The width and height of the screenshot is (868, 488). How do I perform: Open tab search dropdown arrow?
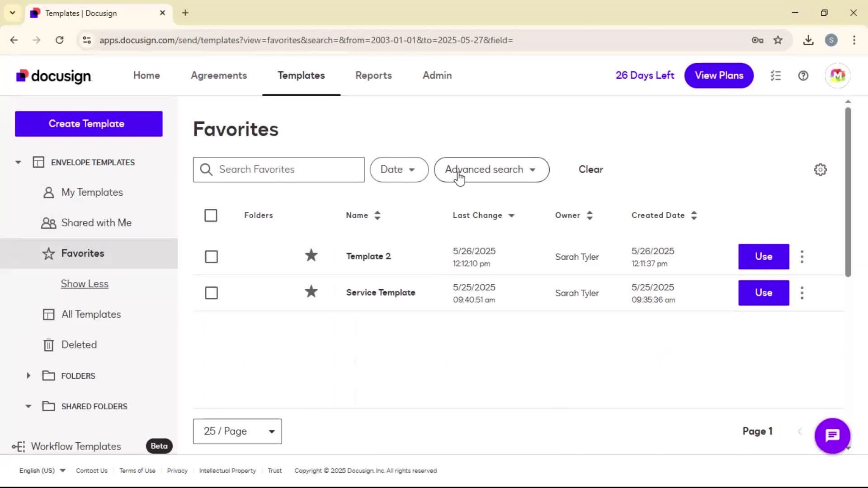coord(13,13)
